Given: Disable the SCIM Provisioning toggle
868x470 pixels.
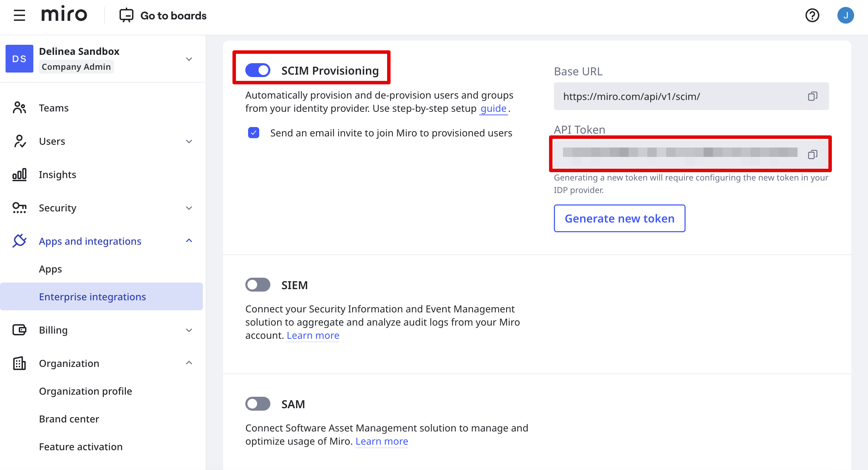Looking at the screenshot, I should point(258,70).
